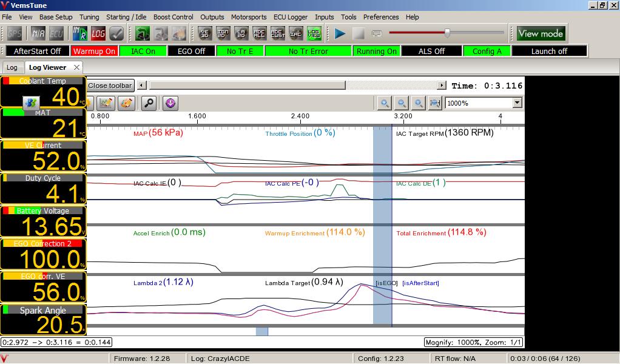
Task: Click the Running On status indicator
Action: tap(376, 51)
